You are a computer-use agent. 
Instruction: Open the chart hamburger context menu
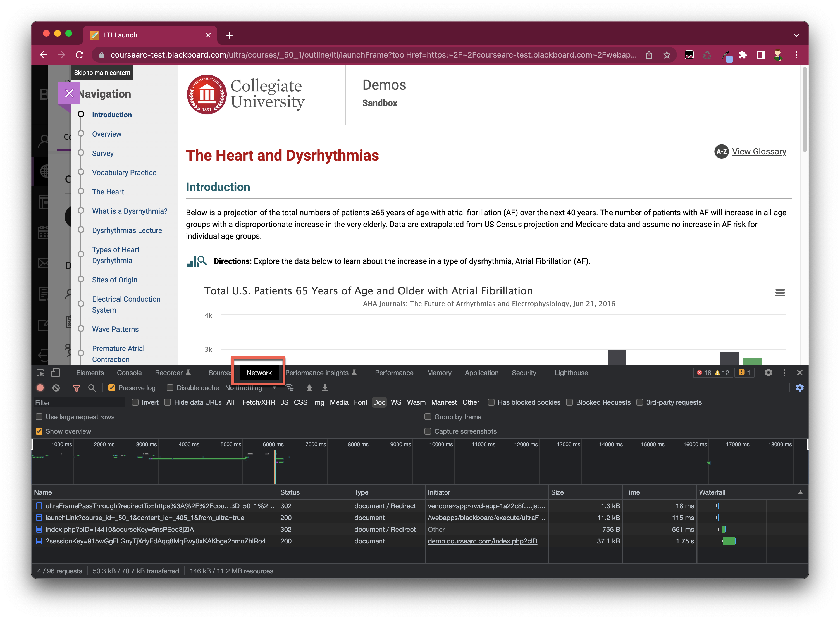(x=780, y=293)
